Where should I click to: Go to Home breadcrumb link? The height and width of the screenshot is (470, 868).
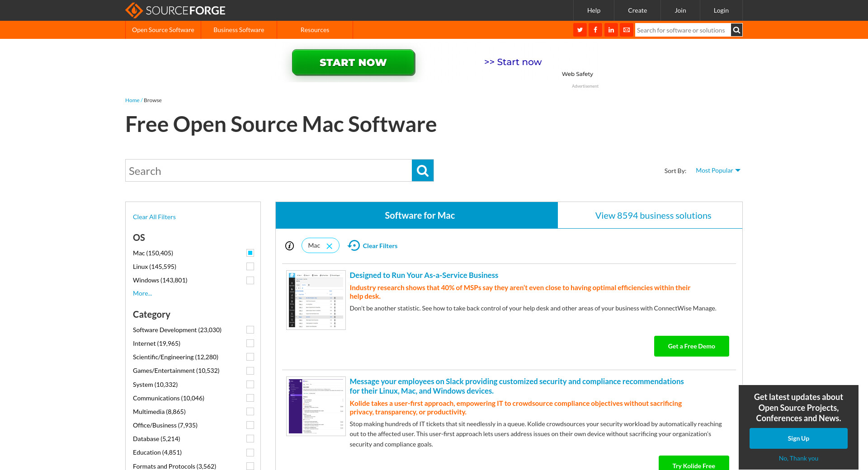[x=132, y=100]
